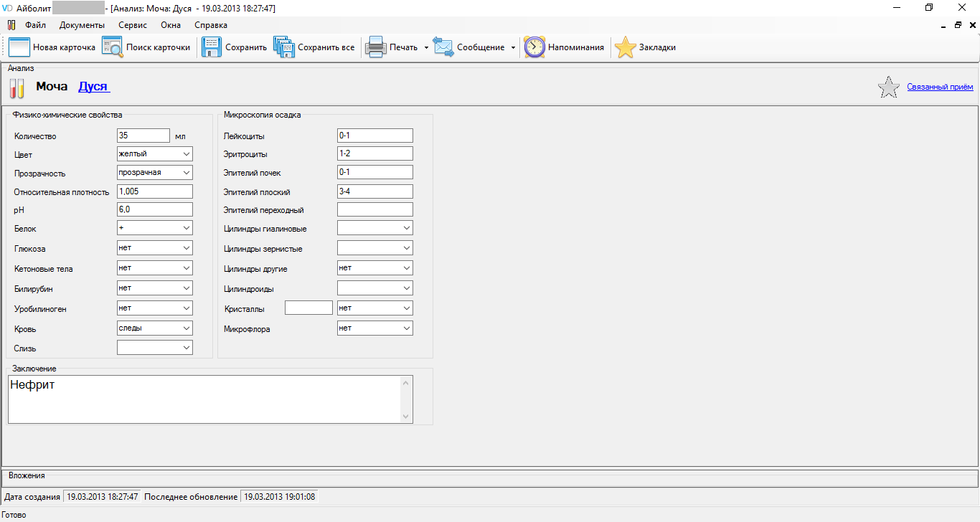Open the Message dropdown arrow
Image resolution: width=980 pixels, height=522 pixels.
513,48
